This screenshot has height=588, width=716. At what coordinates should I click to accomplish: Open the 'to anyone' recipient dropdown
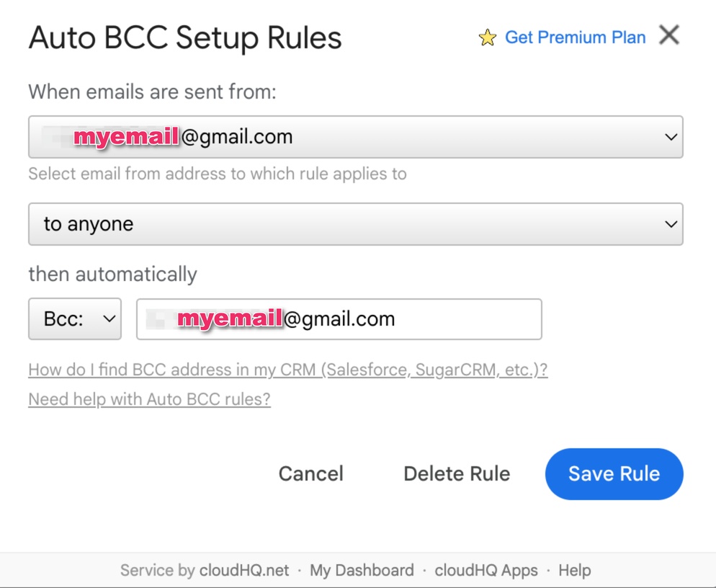pos(356,224)
